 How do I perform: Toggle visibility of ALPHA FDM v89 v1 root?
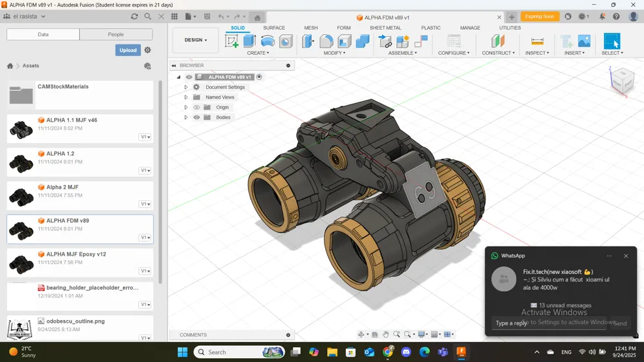189,77
